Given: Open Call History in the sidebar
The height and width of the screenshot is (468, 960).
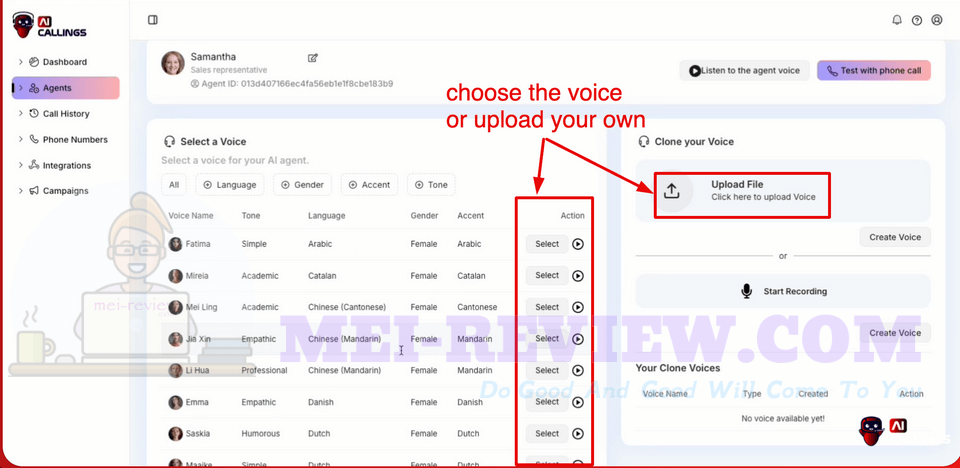Looking at the screenshot, I should click(66, 113).
